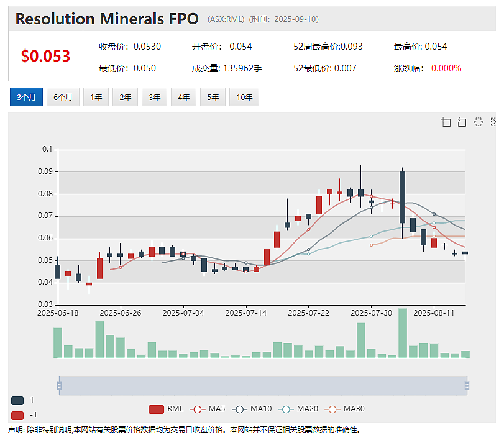This screenshot has width=504, height=438.
Task: Click the y-axis label 0.08
Action: click(45, 194)
